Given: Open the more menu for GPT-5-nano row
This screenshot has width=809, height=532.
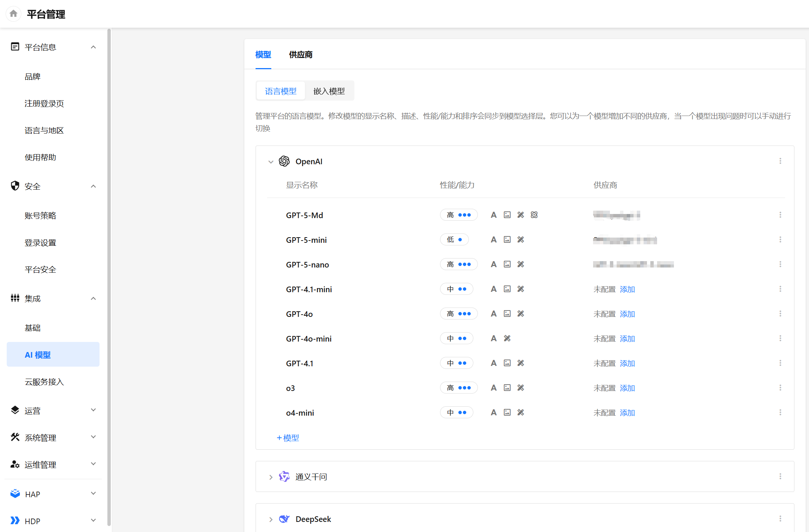Looking at the screenshot, I should [780, 264].
